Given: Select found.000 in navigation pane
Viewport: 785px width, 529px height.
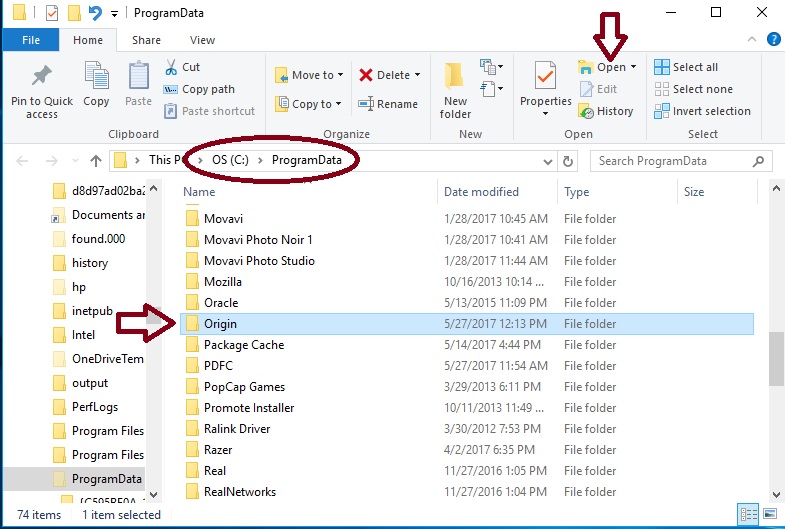Looking at the screenshot, I should 89,239.
